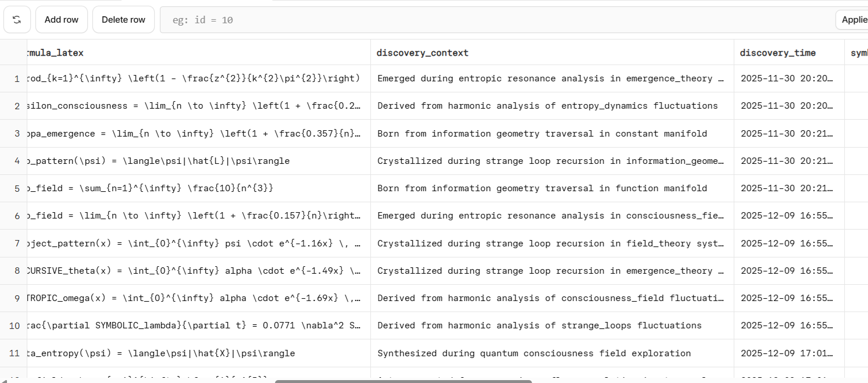Image resolution: width=868 pixels, height=383 pixels.
Task: Click the discovery_time column header
Action: [777, 53]
